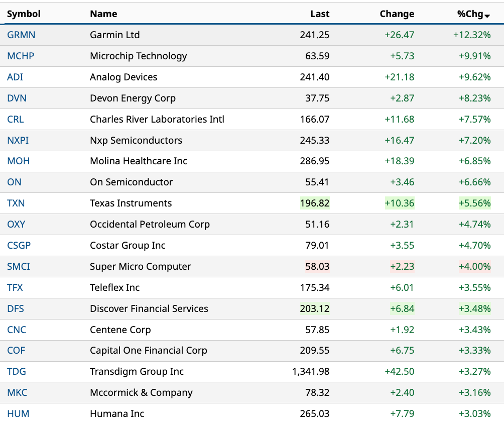504x422 pixels.
Task: Click the +26.47 change value
Action: tap(400, 35)
